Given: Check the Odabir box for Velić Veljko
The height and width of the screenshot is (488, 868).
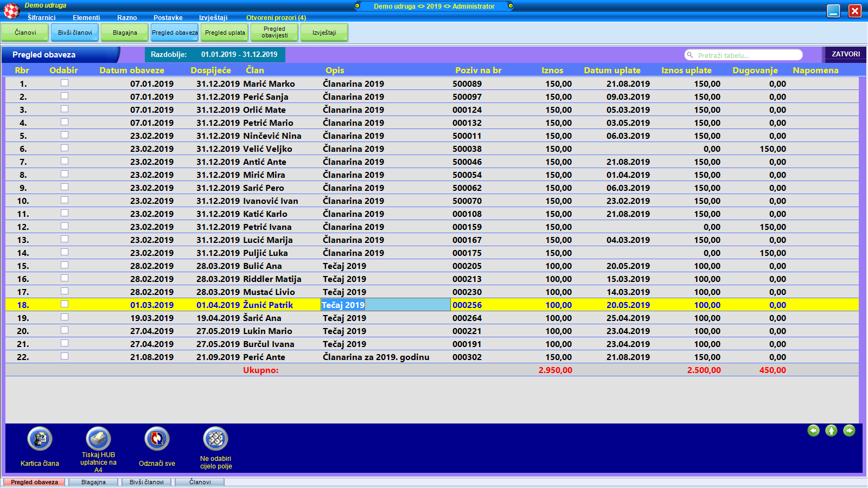Looking at the screenshot, I should 65,148.
